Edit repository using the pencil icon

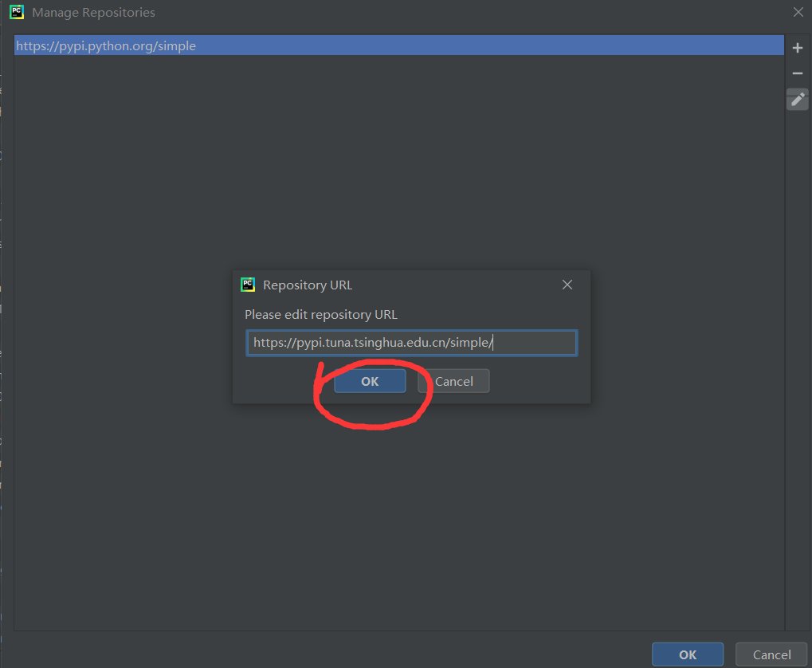(798, 99)
